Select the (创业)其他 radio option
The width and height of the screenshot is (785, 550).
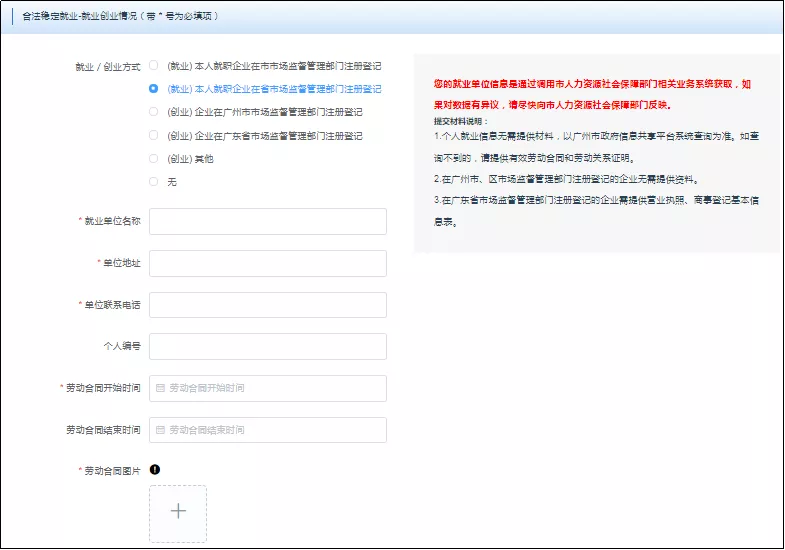pos(154,159)
